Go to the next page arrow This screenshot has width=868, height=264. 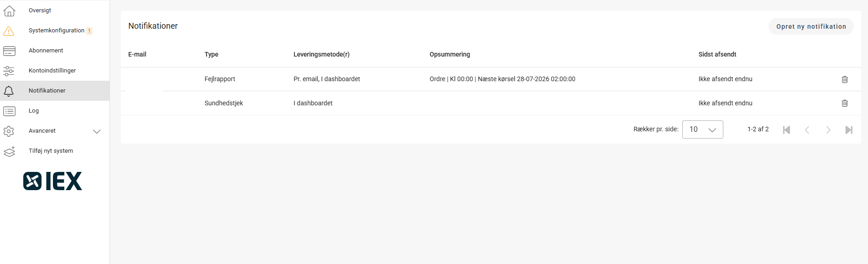pos(828,130)
